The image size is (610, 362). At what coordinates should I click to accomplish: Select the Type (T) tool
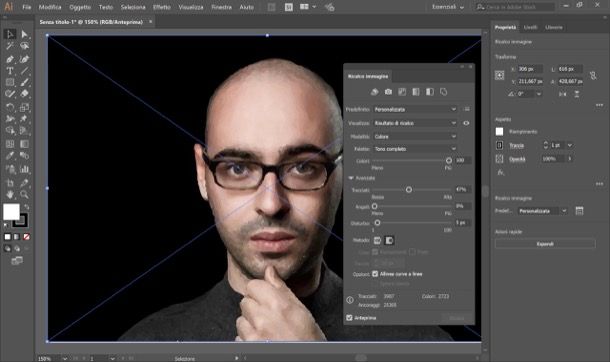(10, 71)
